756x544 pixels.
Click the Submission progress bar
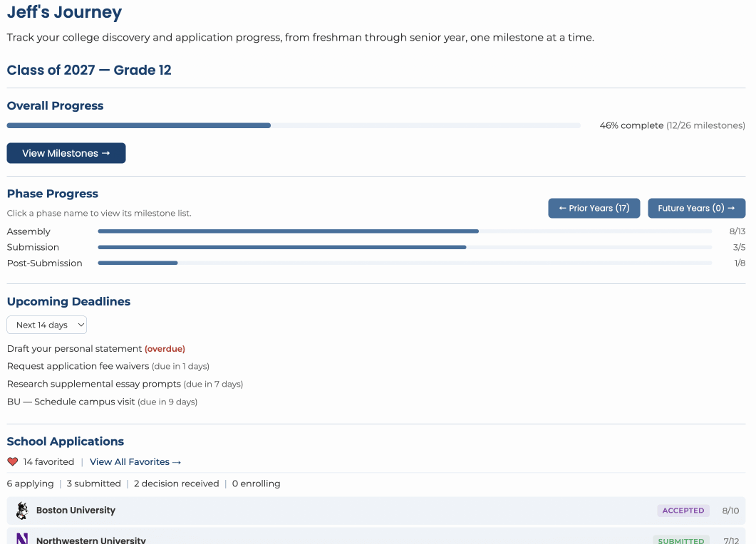click(x=405, y=247)
